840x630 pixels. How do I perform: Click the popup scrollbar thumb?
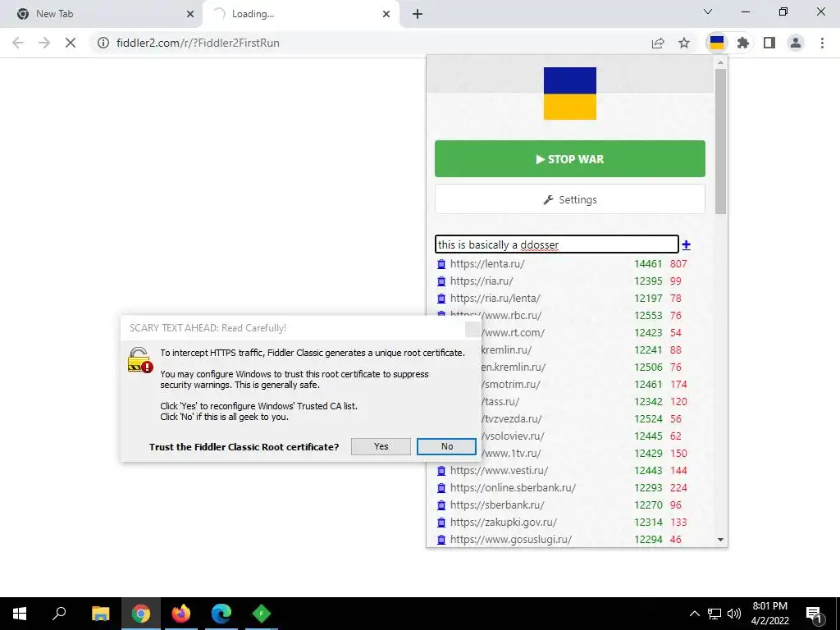pos(720,141)
